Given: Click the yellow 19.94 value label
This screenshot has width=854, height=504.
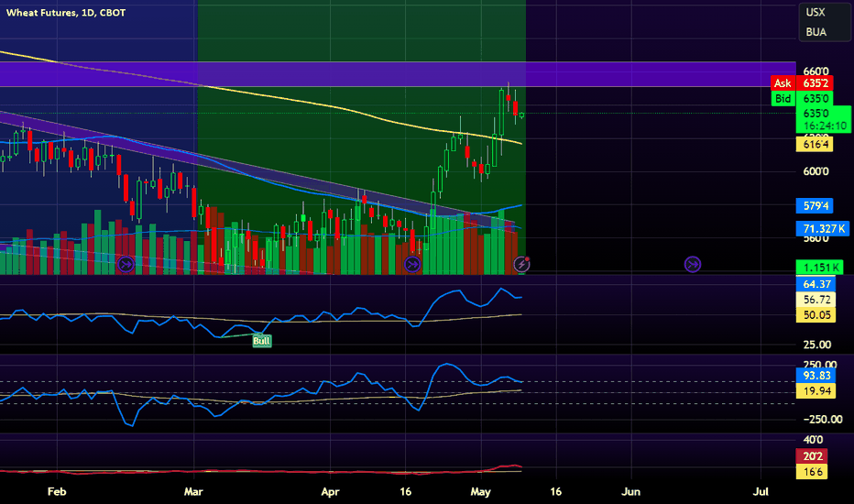Looking at the screenshot, I should (816, 391).
